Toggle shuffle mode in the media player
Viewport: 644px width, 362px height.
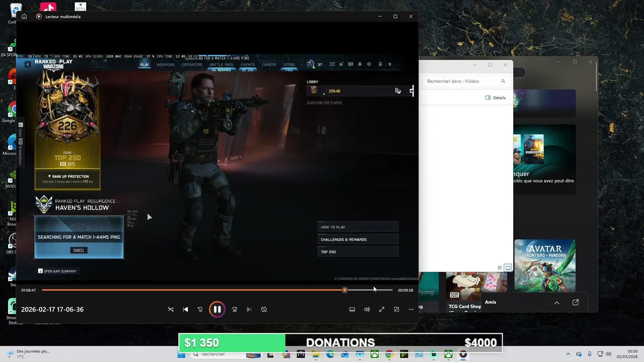[x=171, y=309]
